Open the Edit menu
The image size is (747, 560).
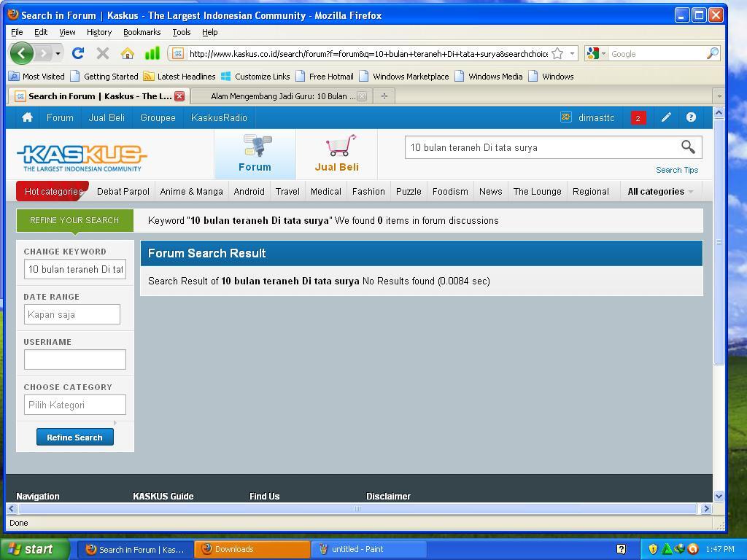(x=41, y=32)
